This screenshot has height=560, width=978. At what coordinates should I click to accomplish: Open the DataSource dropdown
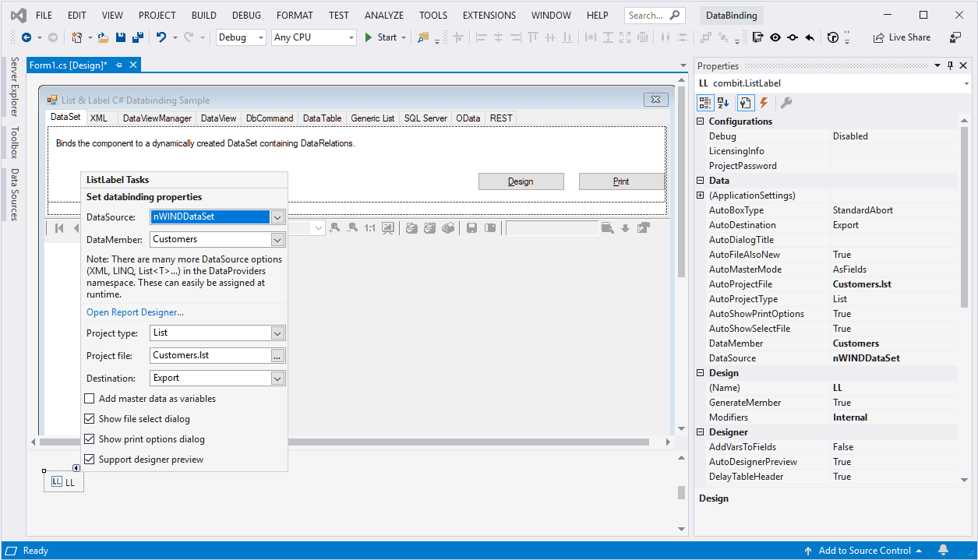pos(277,217)
